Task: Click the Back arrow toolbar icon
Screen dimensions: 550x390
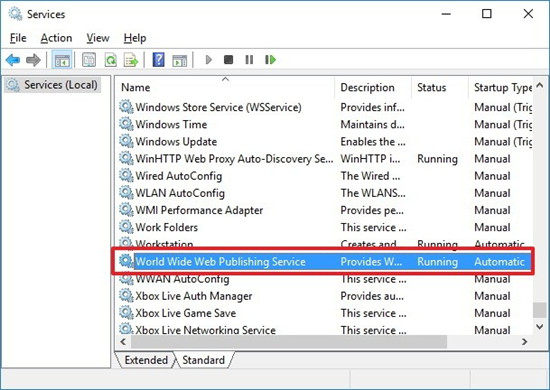Action: tap(13, 60)
